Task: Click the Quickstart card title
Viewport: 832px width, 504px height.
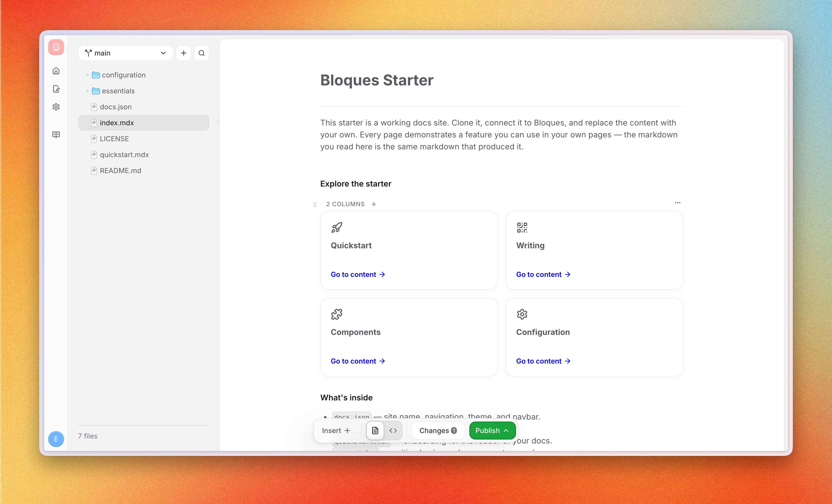Action: [x=351, y=246]
